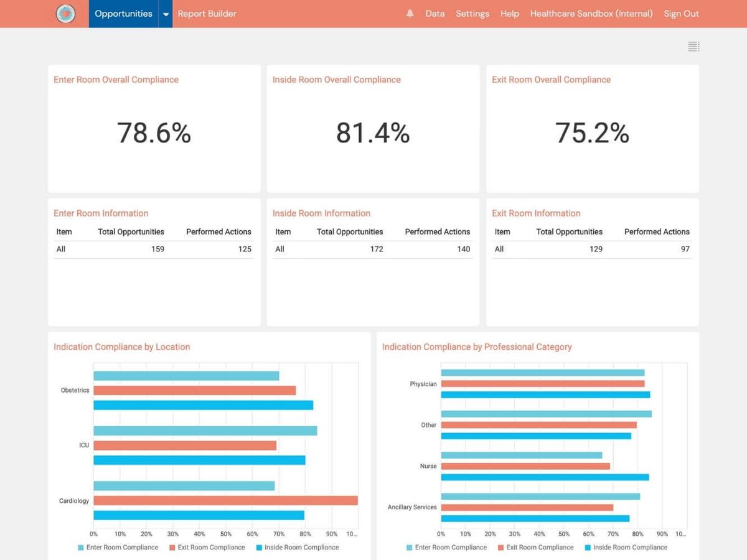Open the Settings page

[x=472, y=13]
